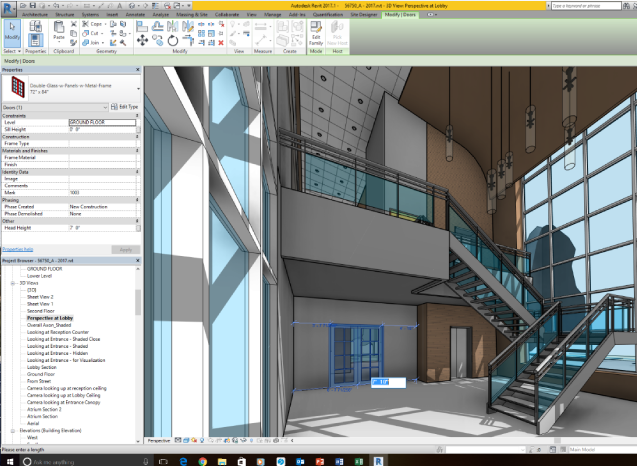Open Visual Style in view control bar
The image size is (637, 466).
[186, 440]
